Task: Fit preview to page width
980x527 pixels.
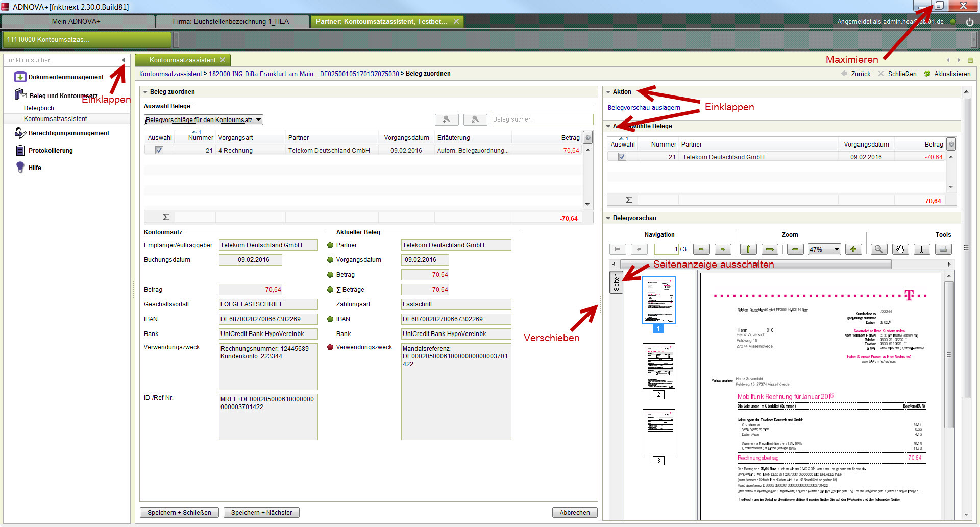Action: [x=770, y=249]
